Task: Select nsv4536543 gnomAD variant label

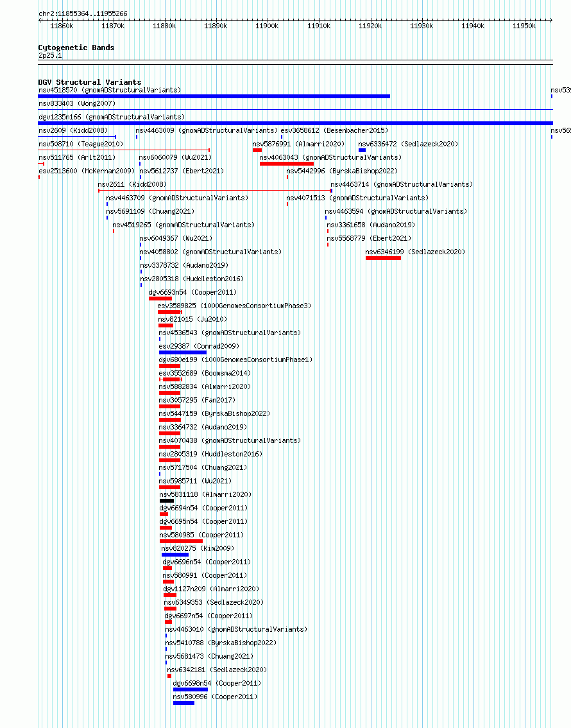Action: tap(230, 333)
